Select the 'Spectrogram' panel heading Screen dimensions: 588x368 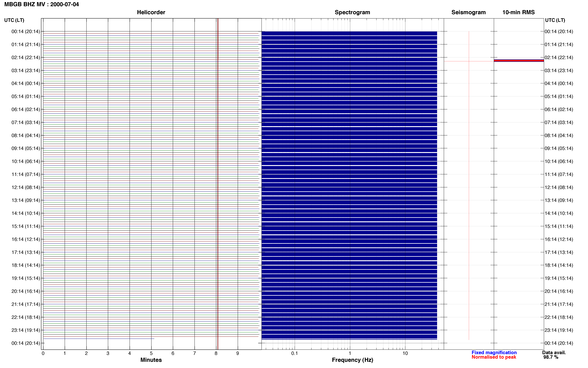[x=352, y=12]
